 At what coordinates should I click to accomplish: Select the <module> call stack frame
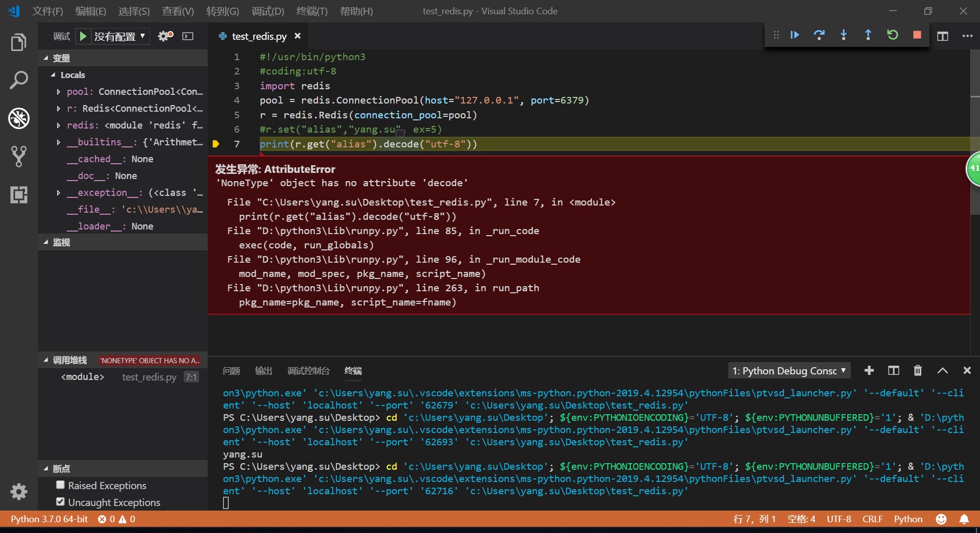[83, 377]
